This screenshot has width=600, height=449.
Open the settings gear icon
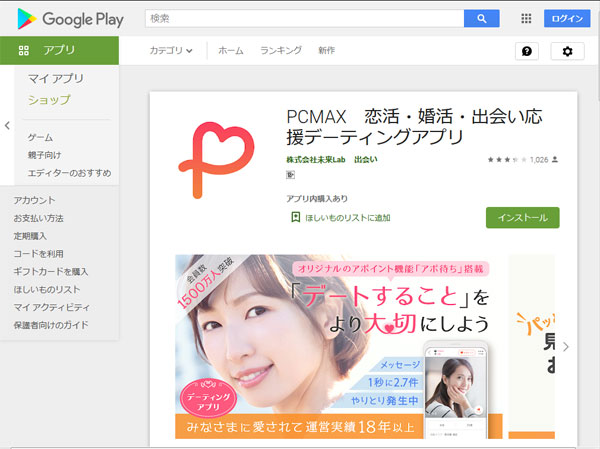567,51
